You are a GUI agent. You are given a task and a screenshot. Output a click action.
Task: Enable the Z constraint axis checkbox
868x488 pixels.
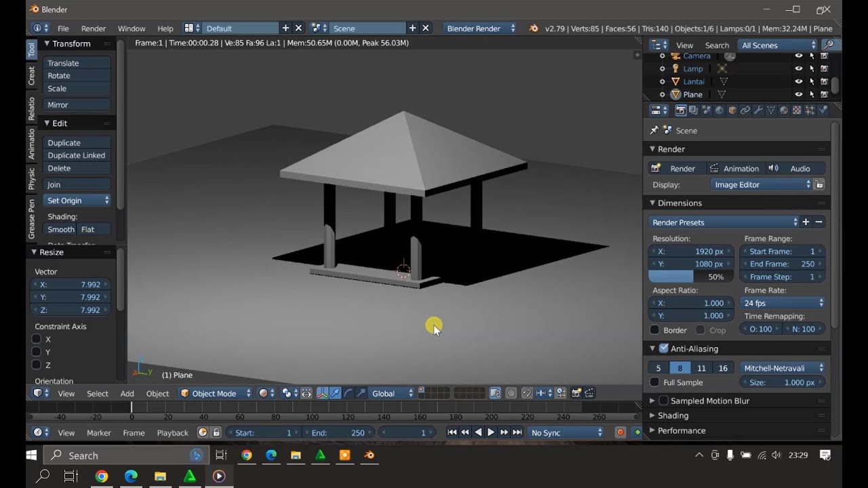(37, 365)
